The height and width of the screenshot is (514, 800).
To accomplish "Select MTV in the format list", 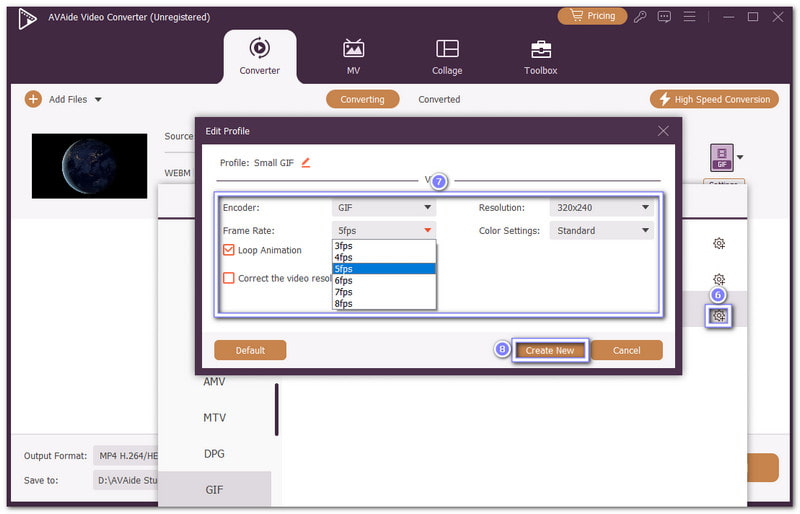I will click(214, 418).
